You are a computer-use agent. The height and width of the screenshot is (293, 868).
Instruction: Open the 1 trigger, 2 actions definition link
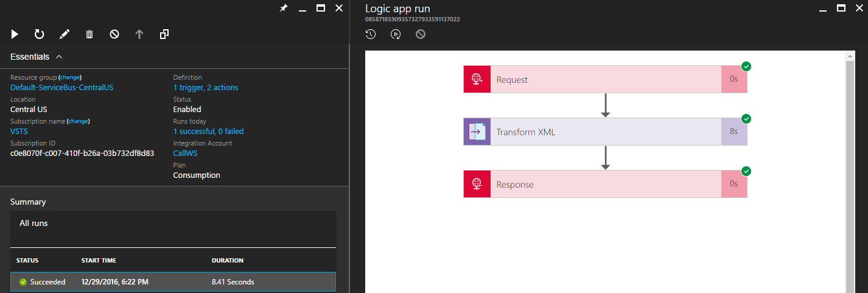coord(206,88)
